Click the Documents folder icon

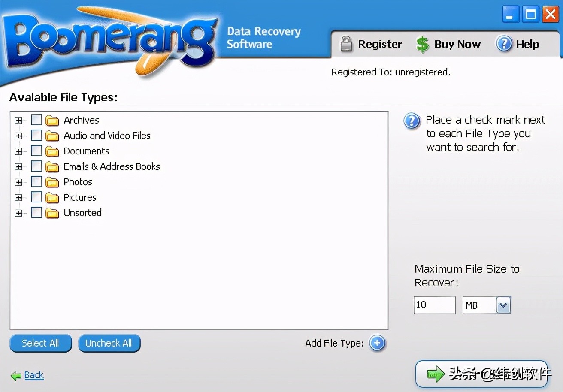(x=52, y=151)
